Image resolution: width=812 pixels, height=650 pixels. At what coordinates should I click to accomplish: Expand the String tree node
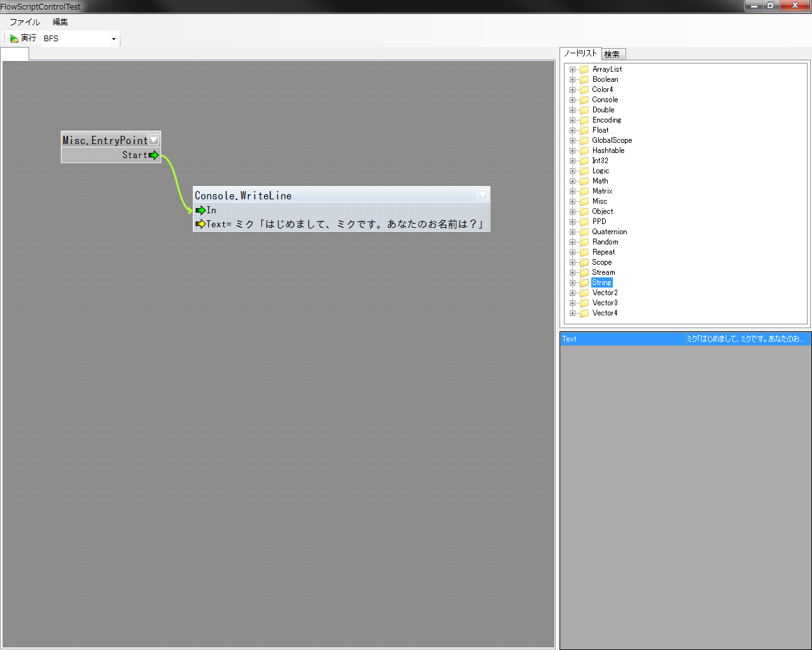(572, 282)
